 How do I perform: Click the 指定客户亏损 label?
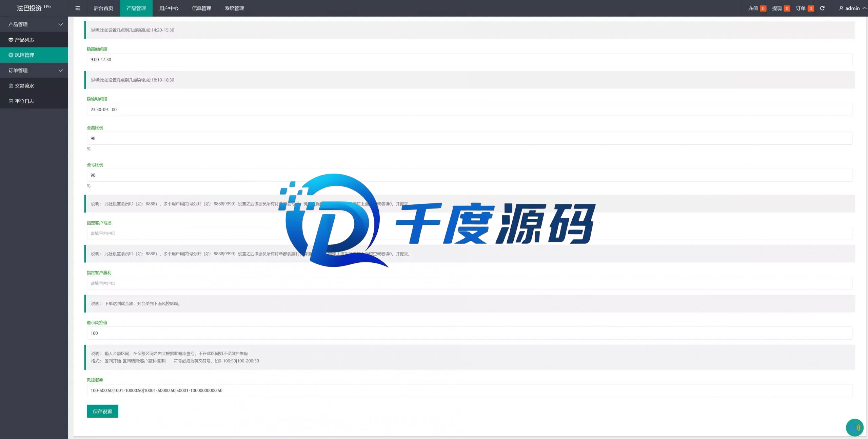tap(99, 223)
